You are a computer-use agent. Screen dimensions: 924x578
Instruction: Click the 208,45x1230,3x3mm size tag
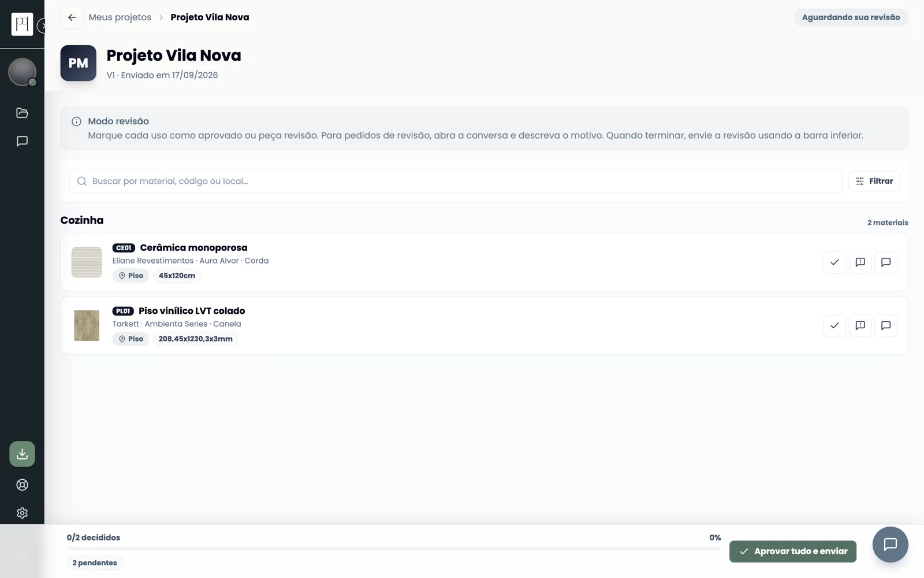195,339
